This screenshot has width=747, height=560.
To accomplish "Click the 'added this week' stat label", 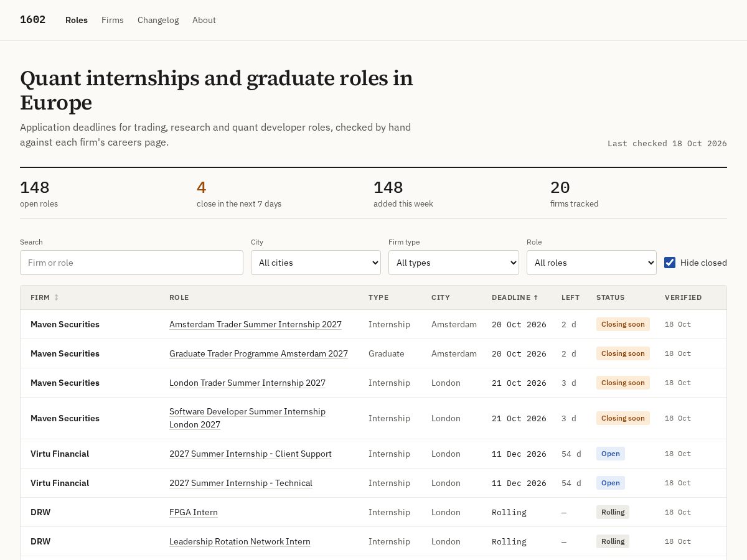I will tap(403, 204).
